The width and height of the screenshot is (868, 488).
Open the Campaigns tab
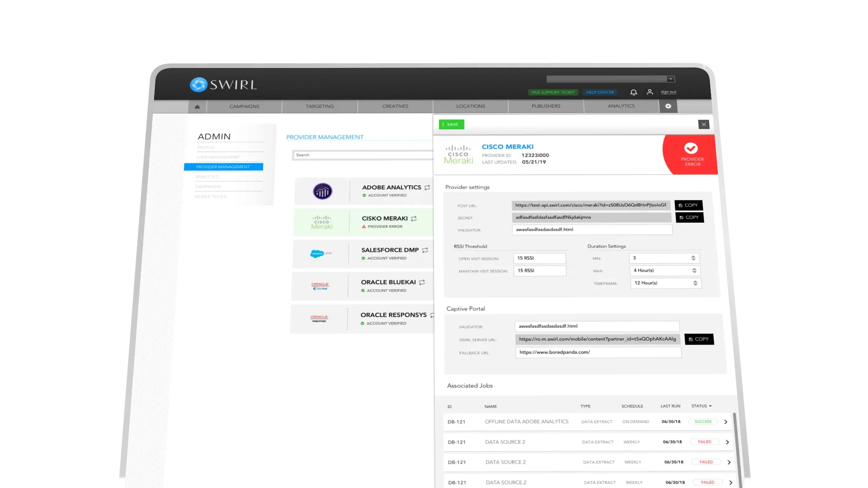[244, 106]
